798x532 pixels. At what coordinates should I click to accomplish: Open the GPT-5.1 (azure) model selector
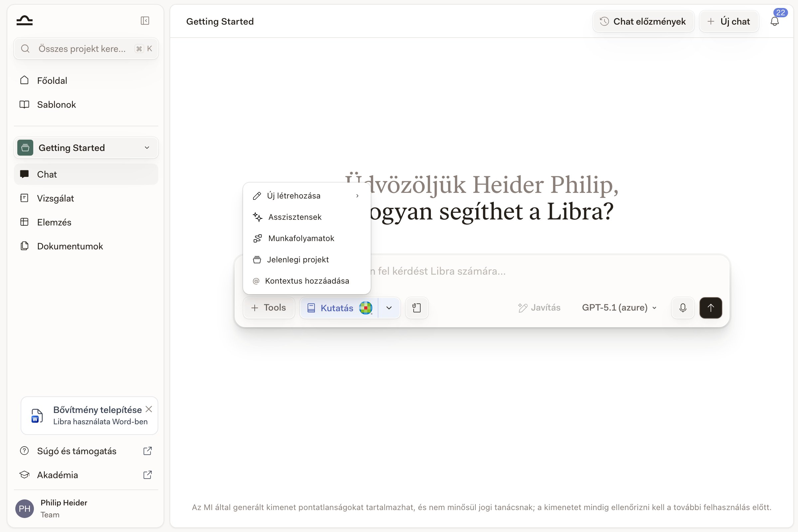(619, 308)
